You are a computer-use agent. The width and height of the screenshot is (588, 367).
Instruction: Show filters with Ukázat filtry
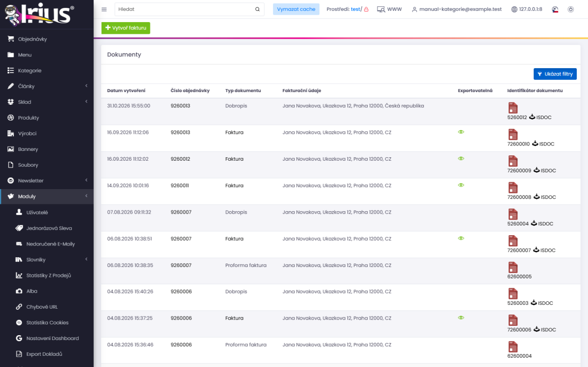(x=555, y=74)
